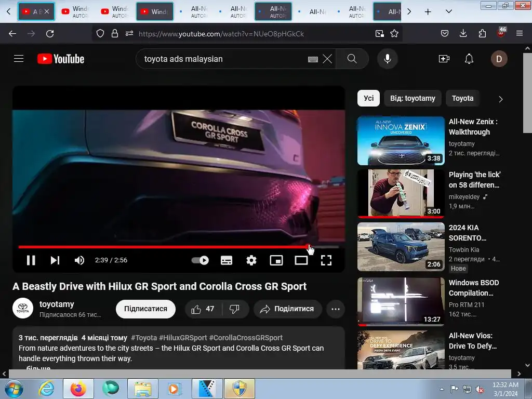The height and width of the screenshot is (399, 532).
Task: Open the Create video button
Action: pos(444,59)
